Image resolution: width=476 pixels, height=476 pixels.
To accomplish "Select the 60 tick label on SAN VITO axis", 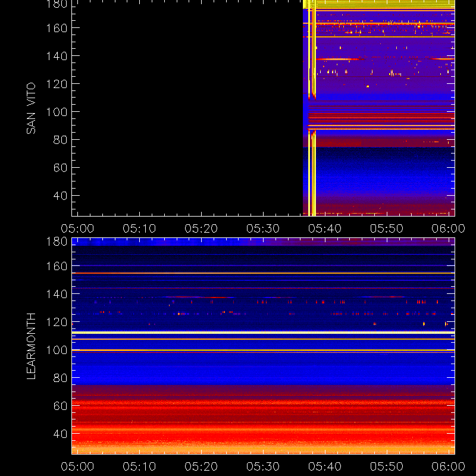I will pyautogui.click(x=61, y=168).
